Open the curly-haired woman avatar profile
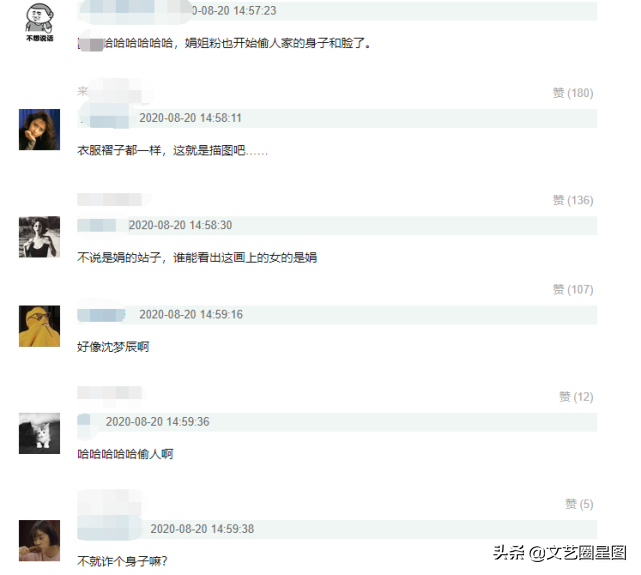This screenshot has width=641, height=575. click(x=39, y=130)
